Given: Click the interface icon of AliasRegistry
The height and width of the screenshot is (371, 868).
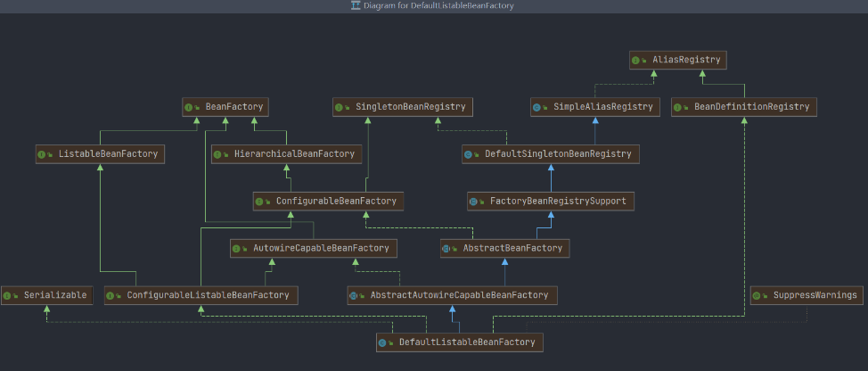Looking at the screenshot, I should [635, 61].
